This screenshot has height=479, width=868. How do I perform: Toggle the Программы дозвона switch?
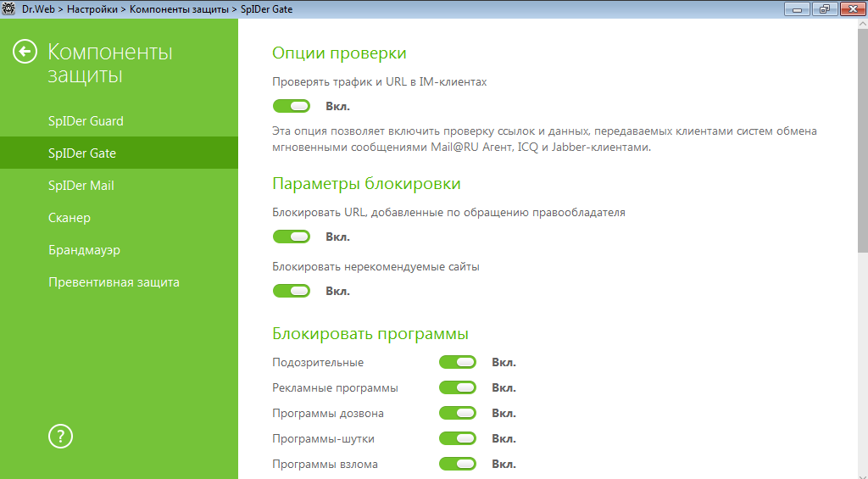pyautogui.click(x=458, y=413)
